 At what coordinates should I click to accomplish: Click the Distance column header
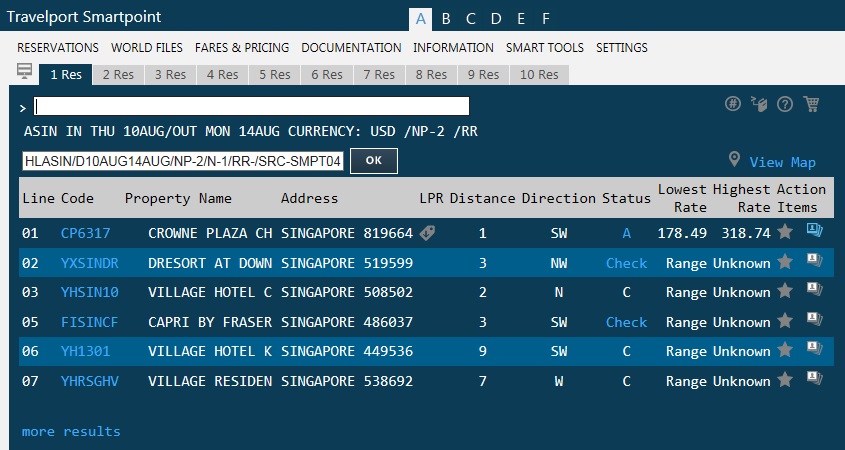483,198
